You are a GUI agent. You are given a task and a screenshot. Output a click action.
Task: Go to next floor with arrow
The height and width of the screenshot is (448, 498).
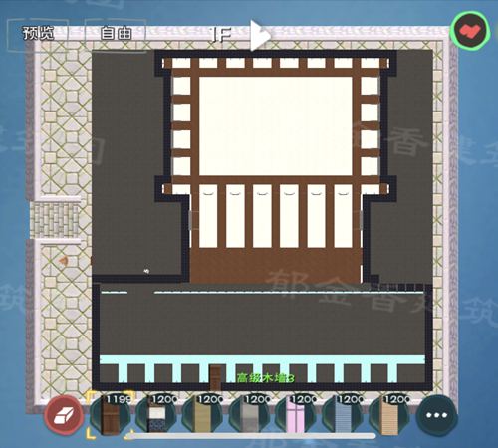click(260, 35)
